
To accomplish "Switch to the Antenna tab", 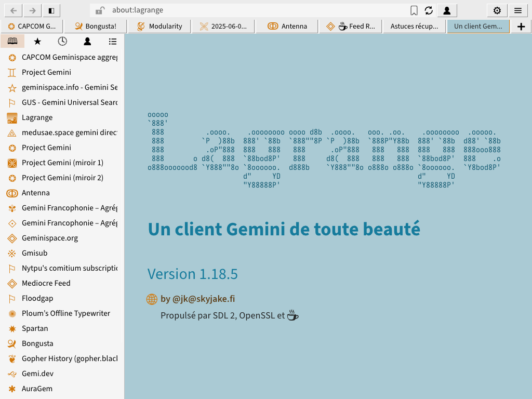I will point(287,26).
